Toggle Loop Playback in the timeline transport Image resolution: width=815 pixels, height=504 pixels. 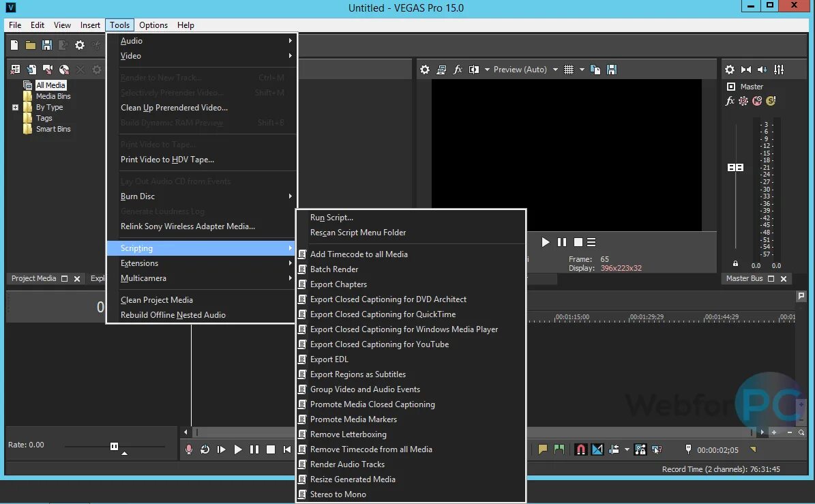tap(205, 449)
